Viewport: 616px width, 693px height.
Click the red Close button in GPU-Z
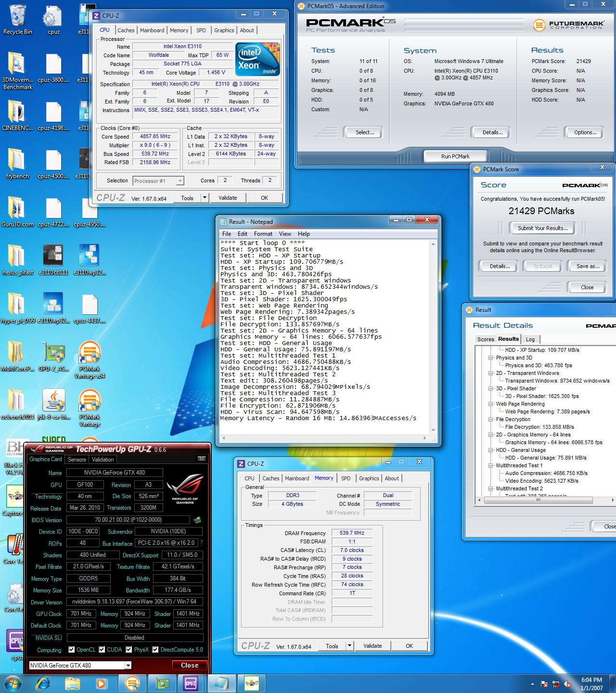pos(190,665)
